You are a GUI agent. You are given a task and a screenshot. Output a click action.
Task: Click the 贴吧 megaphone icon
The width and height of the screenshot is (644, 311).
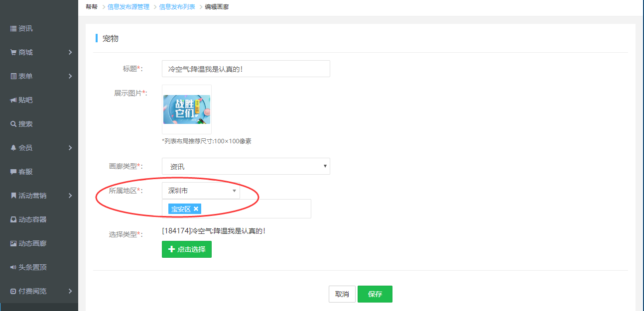click(13, 100)
